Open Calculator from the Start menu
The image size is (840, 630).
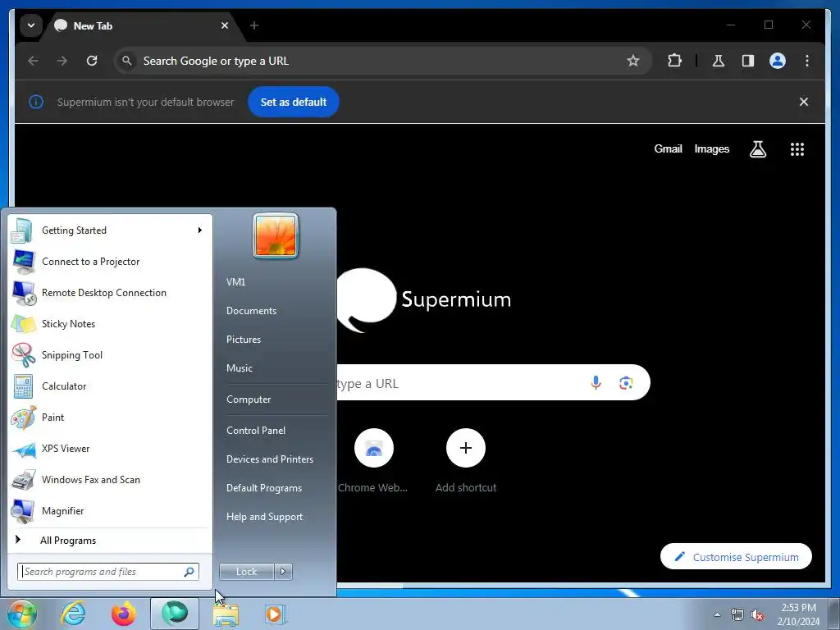click(107, 386)
